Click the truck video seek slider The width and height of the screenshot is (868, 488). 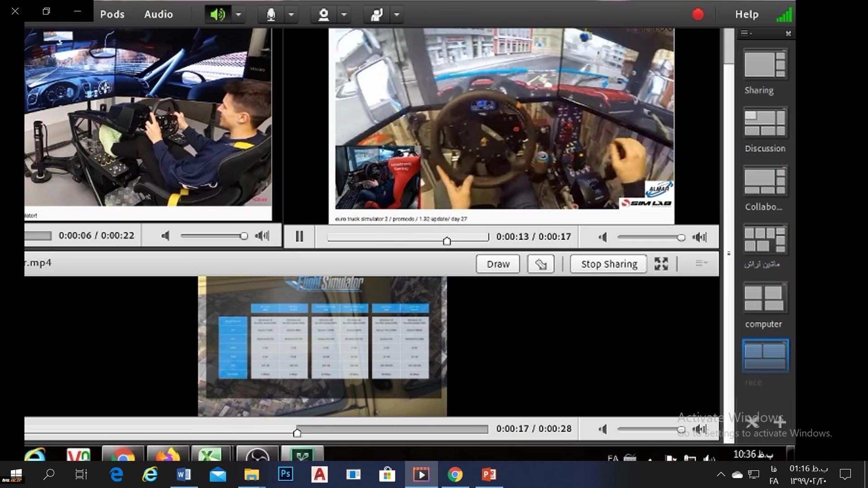click(x=408, y=237)
